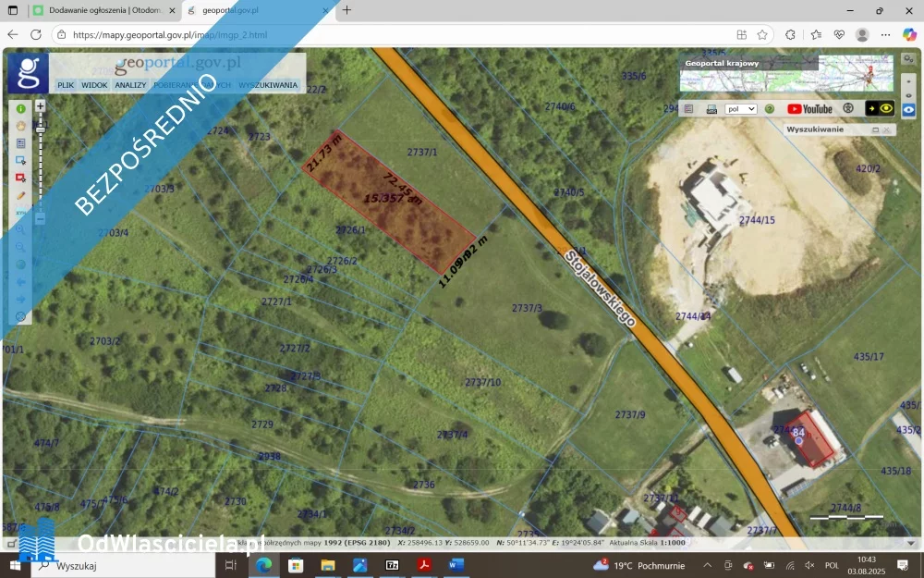Click the muted volume tray icon
Image resolution: width=924 pixels, height=578 pixels.
(x=809, y=565)
